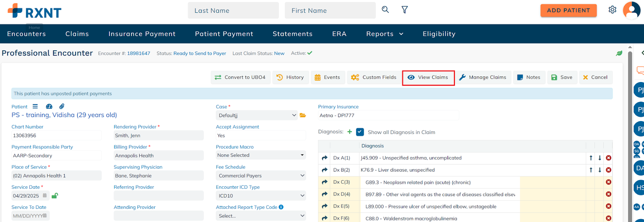Click the folder icon next to Case

pos(303,115)
